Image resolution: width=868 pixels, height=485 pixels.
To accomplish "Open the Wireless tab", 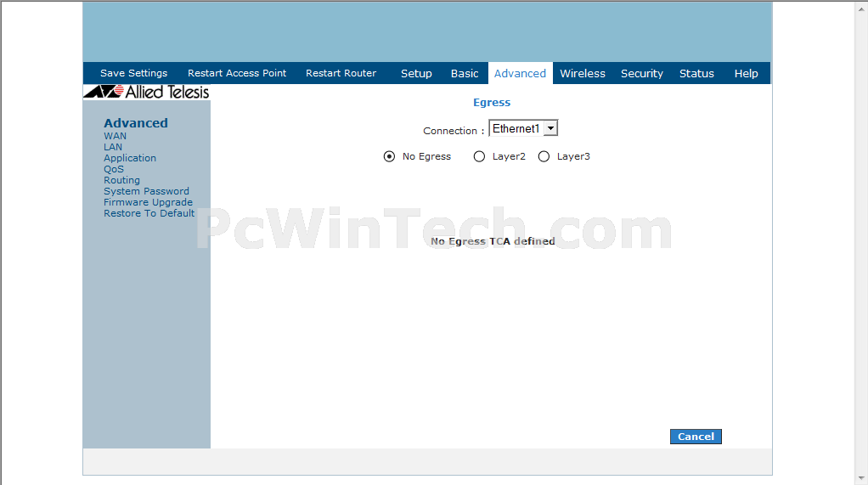I will coord(583,73).
